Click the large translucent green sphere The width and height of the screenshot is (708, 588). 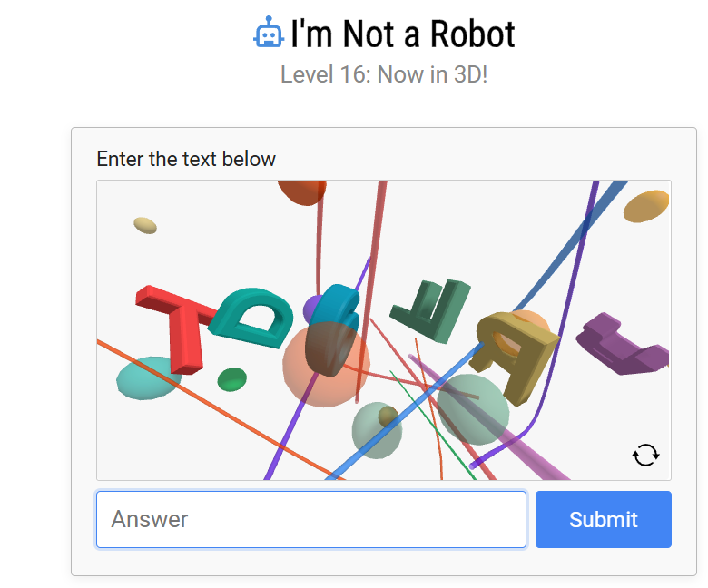(x=473, y=408)
